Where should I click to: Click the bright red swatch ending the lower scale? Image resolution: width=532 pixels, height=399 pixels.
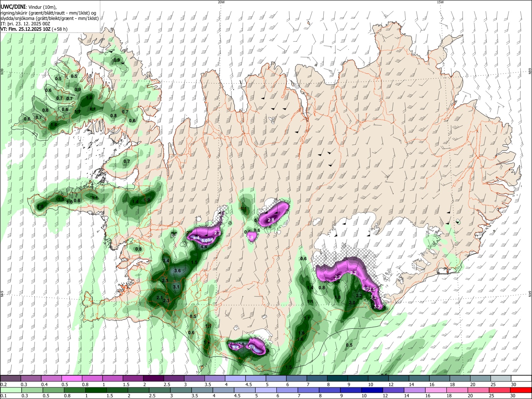[521, 390]
